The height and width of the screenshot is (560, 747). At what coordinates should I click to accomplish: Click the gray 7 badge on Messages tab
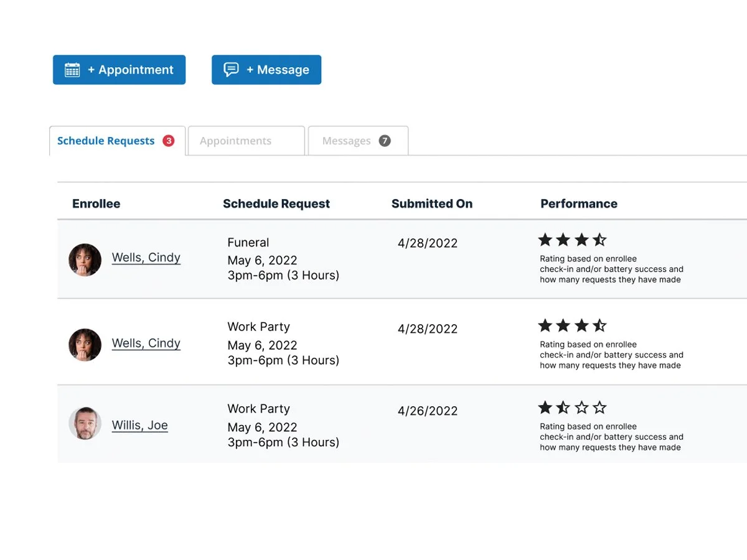click(385, 141)
